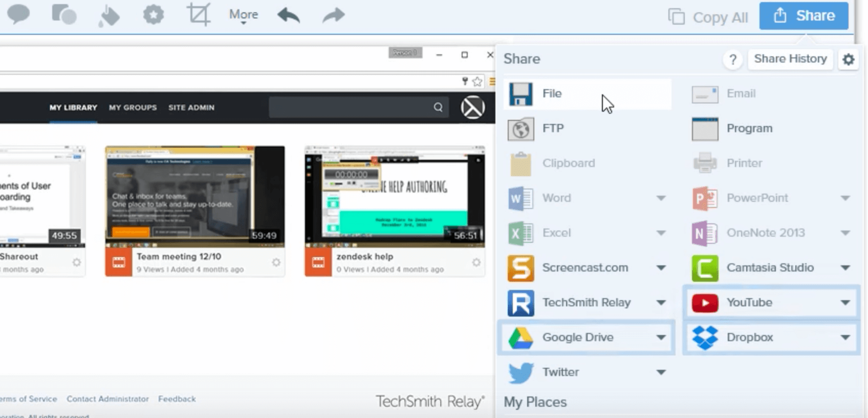Expand YouTube options arrow
Viewport: 868px width, 418px height.
[x=845, y=303]
